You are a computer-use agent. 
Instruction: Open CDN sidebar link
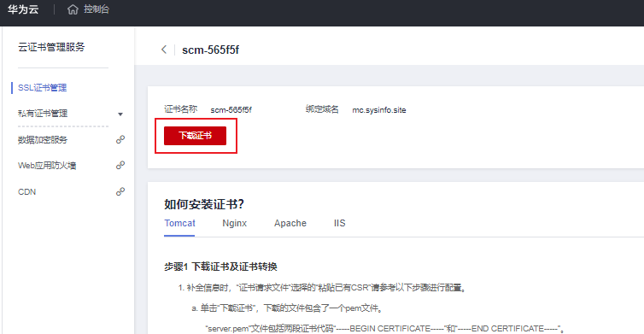[27, 192]
